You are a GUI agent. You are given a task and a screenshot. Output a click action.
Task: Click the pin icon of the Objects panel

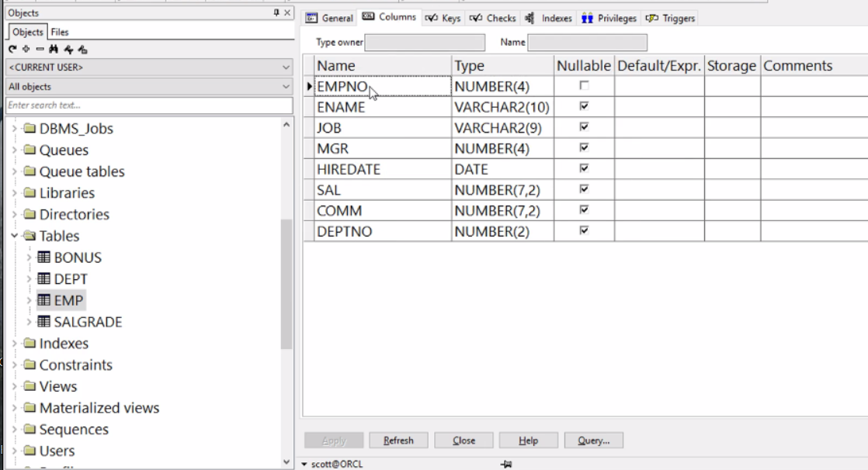276,12
